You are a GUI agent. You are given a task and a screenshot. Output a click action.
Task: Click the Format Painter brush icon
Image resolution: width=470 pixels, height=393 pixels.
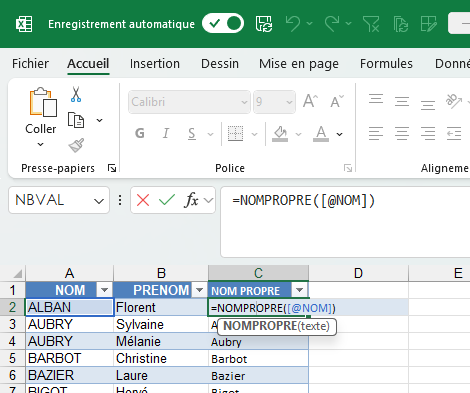pos(76,145)
